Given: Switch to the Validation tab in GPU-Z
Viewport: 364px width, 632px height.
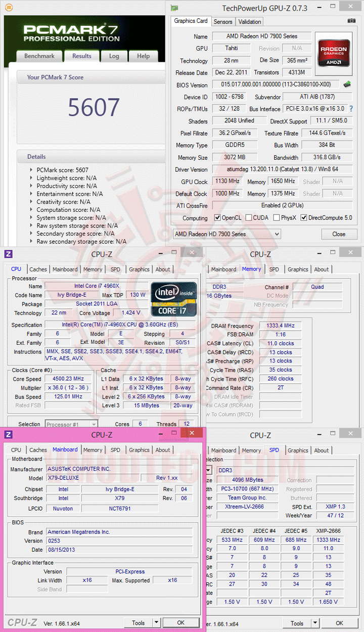Looking at the screenshot, I should (250, 22).
